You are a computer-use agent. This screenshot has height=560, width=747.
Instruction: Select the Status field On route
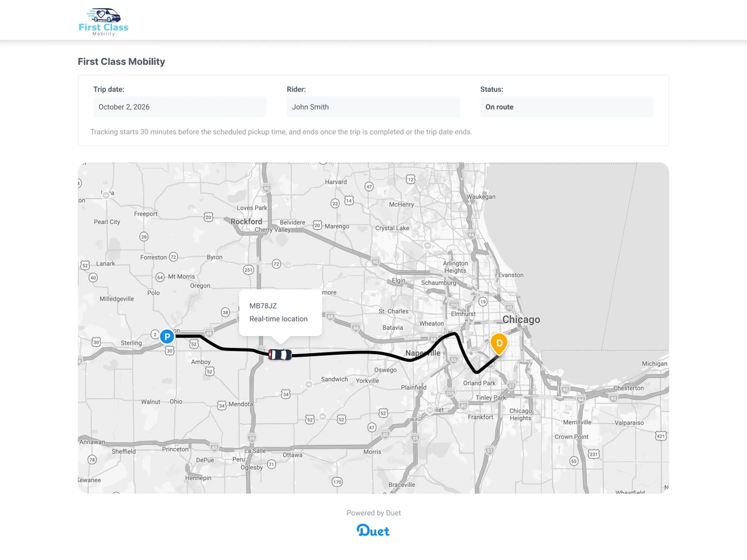click(567, 107)
